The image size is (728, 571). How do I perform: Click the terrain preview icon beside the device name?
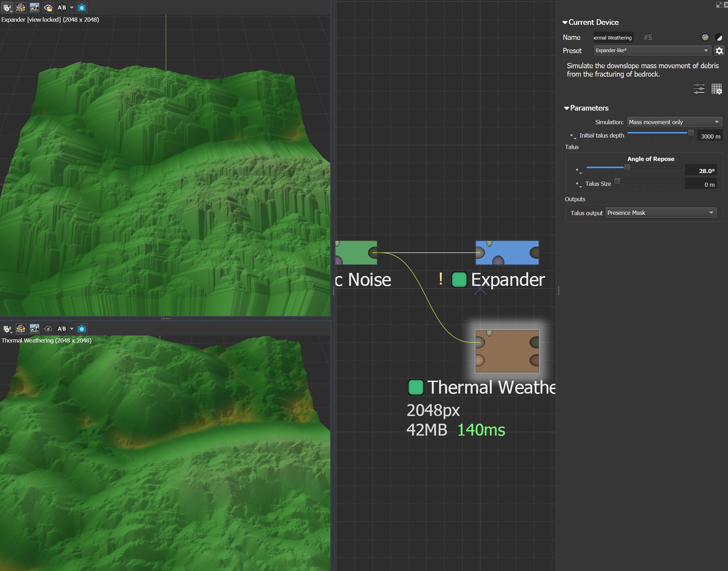(x=705, y=37)
